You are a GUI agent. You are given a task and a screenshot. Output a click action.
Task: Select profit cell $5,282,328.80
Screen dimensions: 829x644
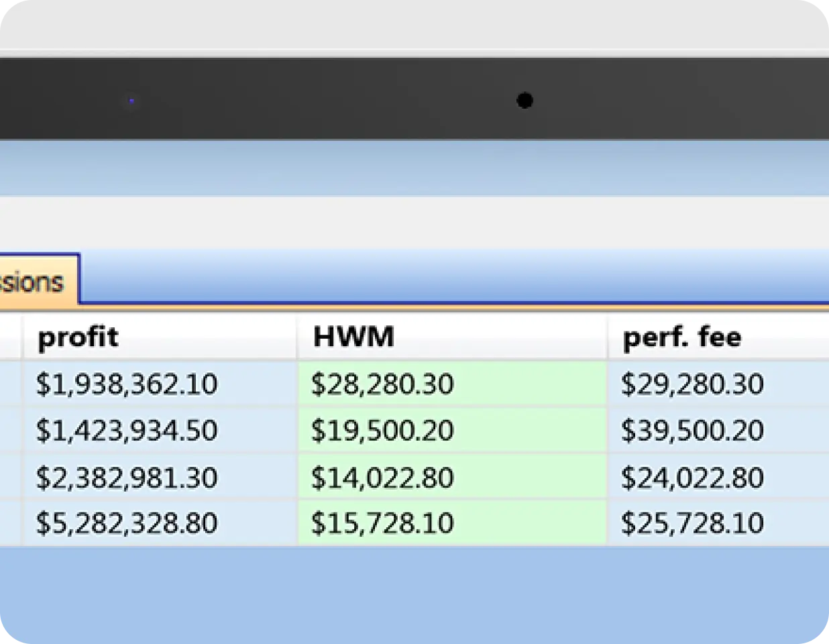[x=127, y=523]
